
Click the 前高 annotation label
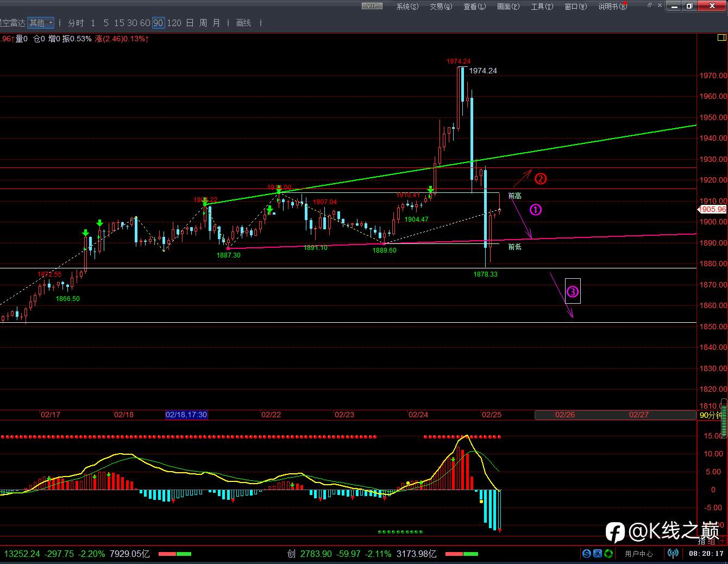pos(515,196)
